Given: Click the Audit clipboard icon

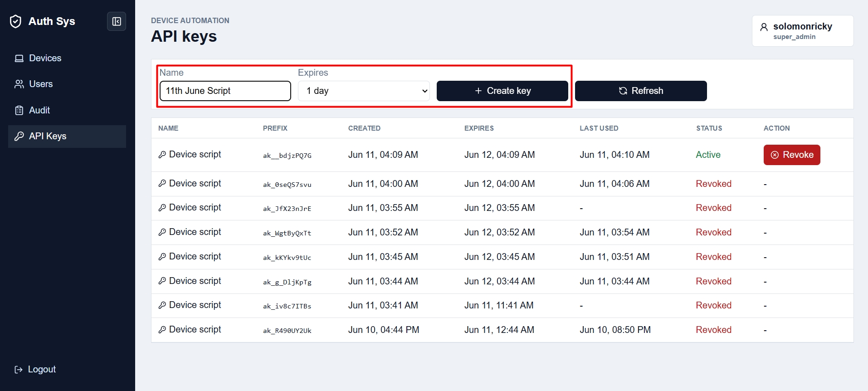Looking at the screenshot, I should (x=19, y=110).
